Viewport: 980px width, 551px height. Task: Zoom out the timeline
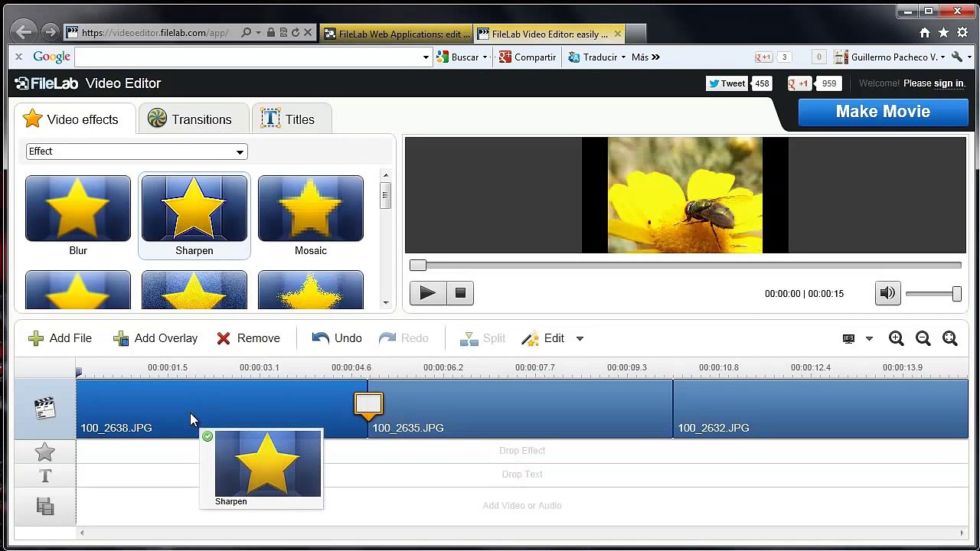[923, 338]
